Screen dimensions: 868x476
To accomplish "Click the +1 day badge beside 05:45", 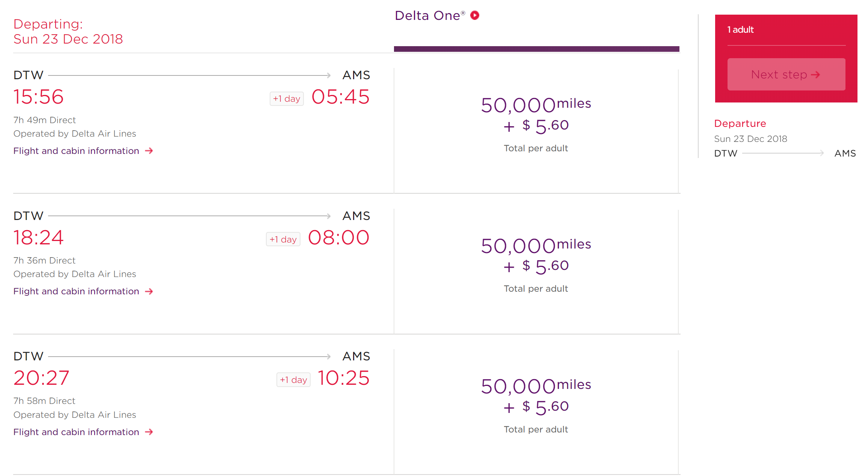I will (287, 99).
